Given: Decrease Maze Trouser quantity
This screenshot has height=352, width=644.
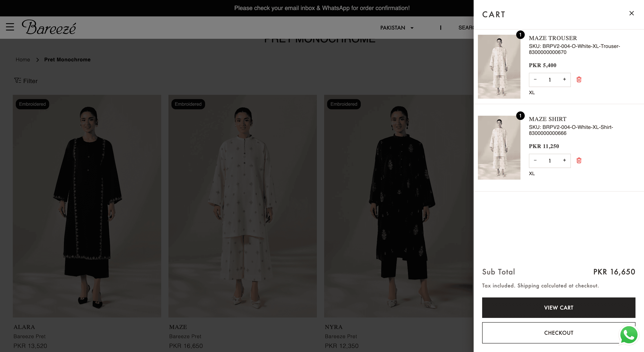Looking at the screenshot, I should (x=535, y=79).
